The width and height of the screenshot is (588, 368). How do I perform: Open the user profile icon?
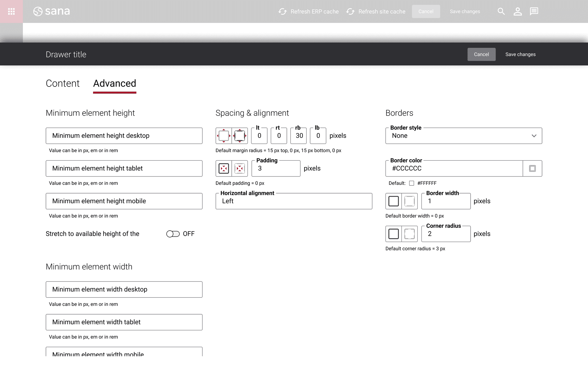pos(517,11)
